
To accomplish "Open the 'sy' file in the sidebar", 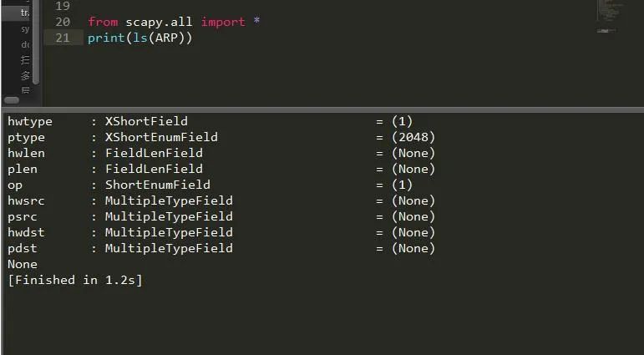I will (25, 29).
